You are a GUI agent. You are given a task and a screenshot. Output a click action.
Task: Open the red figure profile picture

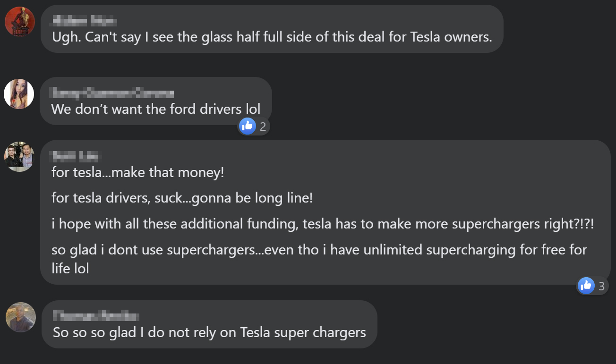point(20,21)
